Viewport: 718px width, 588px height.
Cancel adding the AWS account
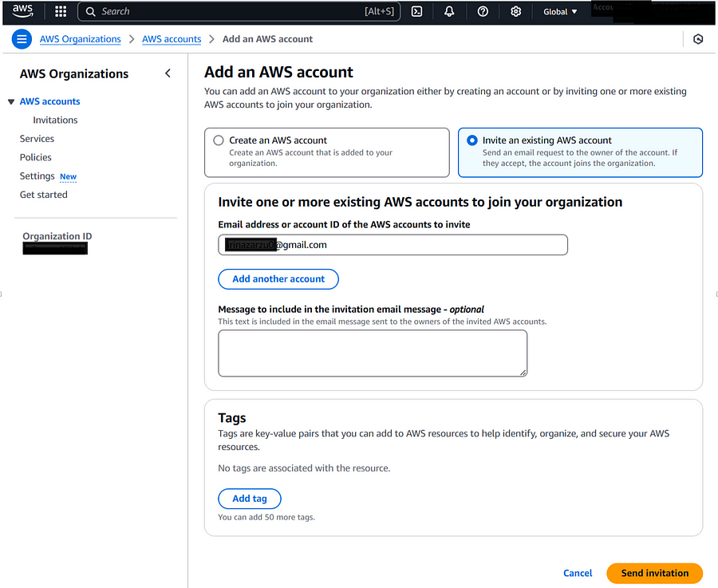coord(578,574)
